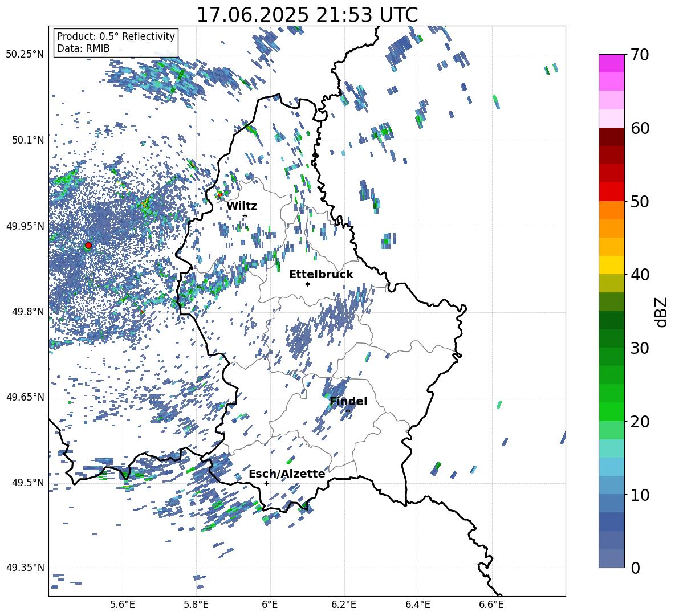This screenshot has width=675, height=616.
Task: Click the 6.4°E longitude label
Action: coord(417,605)
